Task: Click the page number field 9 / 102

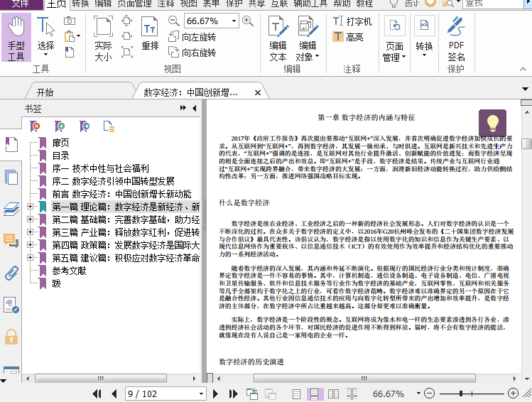Action: 163,394
